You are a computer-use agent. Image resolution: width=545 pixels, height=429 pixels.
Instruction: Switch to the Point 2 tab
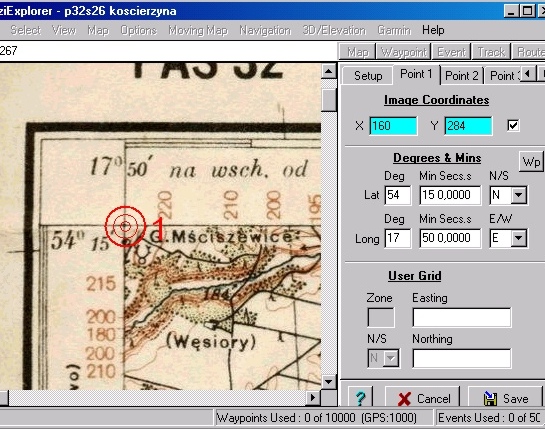coord(462,75)
